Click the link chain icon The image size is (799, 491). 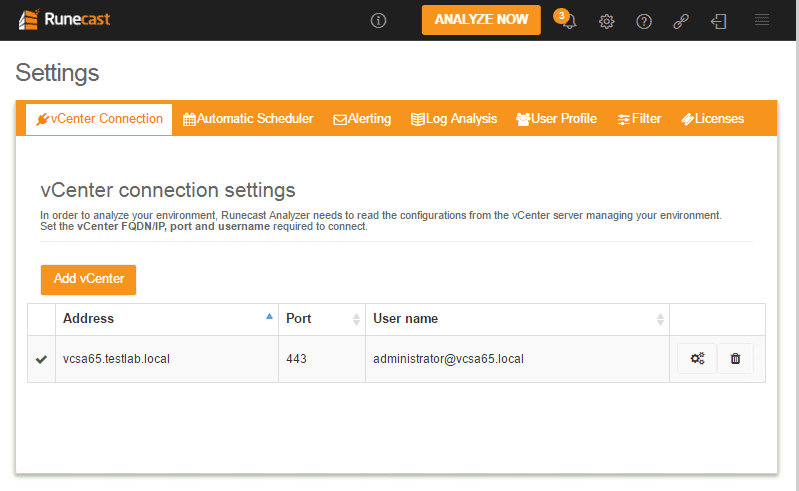pos(681,21)
